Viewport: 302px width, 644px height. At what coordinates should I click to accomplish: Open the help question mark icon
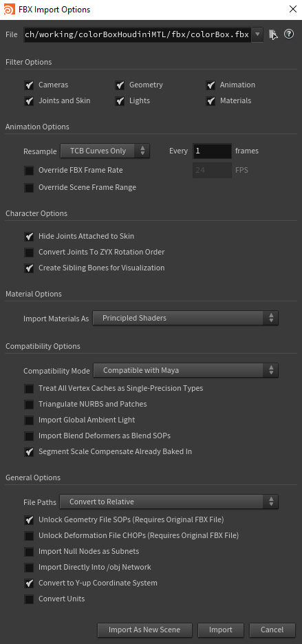tap(289, 34)
